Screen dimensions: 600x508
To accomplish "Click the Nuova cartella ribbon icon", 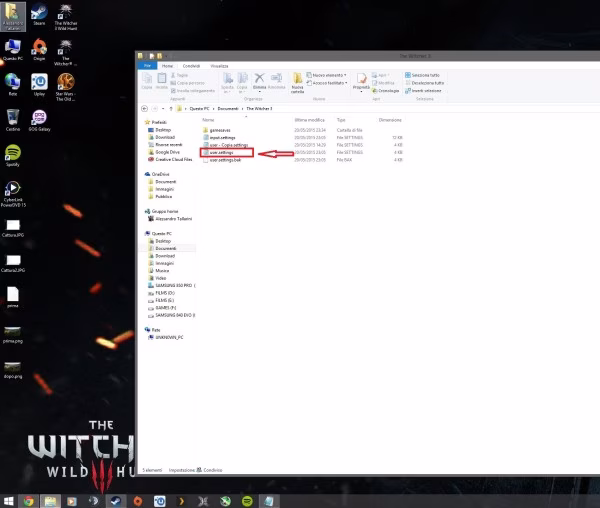I will (297, 83).
